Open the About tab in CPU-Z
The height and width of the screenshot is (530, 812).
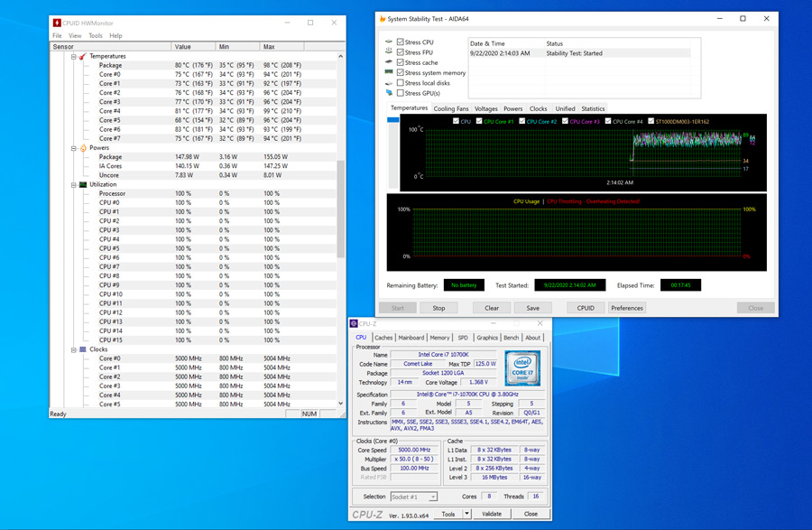click(x=533, y=338)
